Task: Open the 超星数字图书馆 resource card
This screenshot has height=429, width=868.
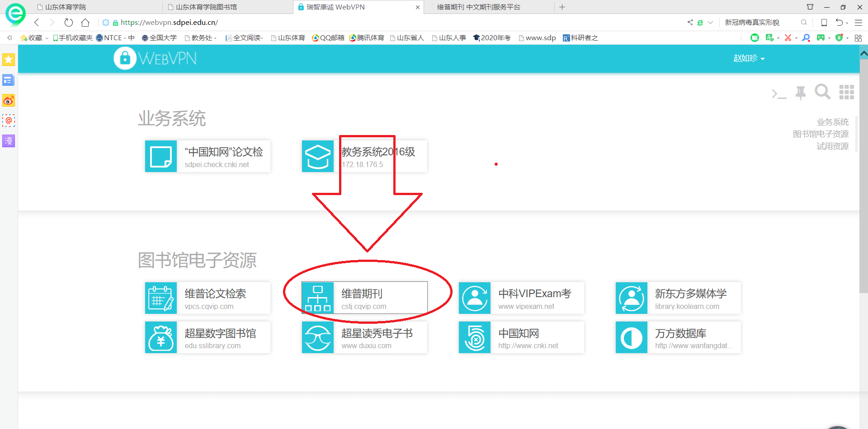Action: click(208, 337)
